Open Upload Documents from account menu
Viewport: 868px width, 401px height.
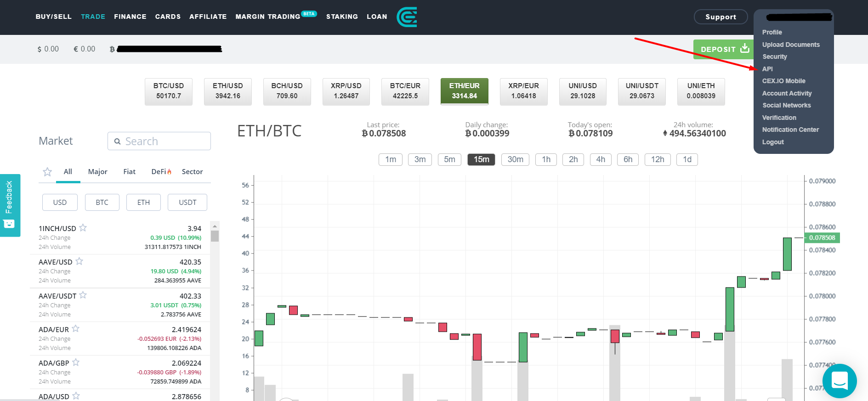coord(791,45)
